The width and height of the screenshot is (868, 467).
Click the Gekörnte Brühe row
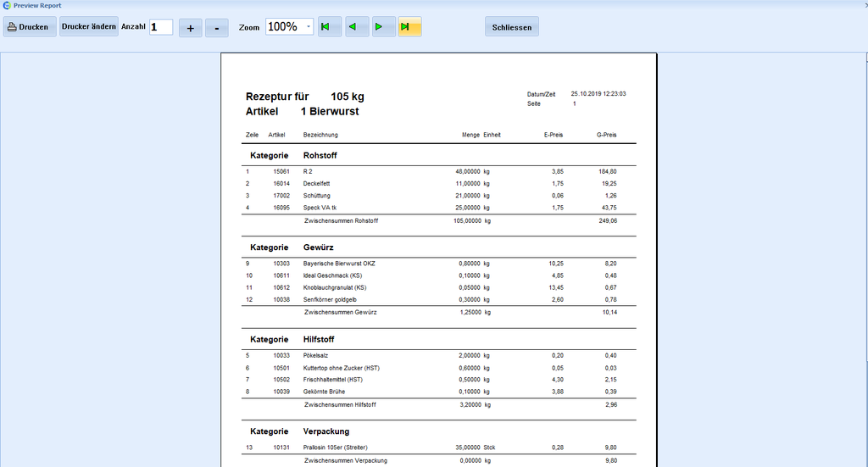click(x=431, y=392)
